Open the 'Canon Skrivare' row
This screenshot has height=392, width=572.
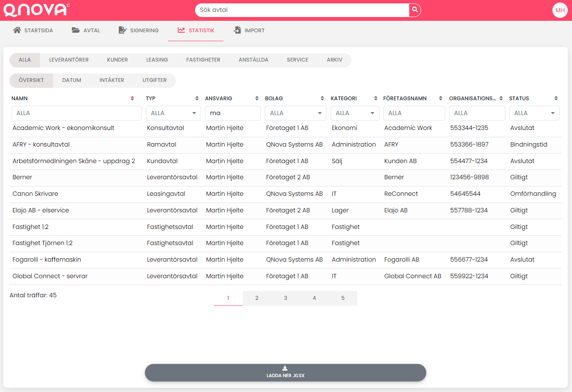286,194
